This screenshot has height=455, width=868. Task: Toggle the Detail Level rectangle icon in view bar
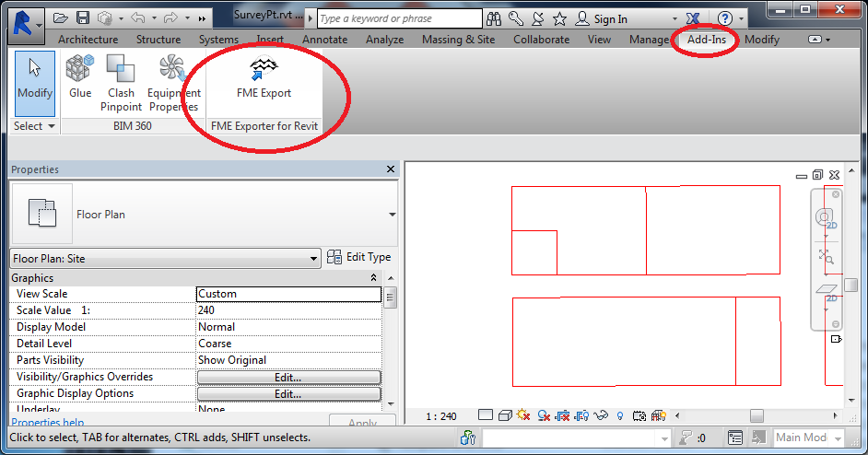(x=486, y=415)
